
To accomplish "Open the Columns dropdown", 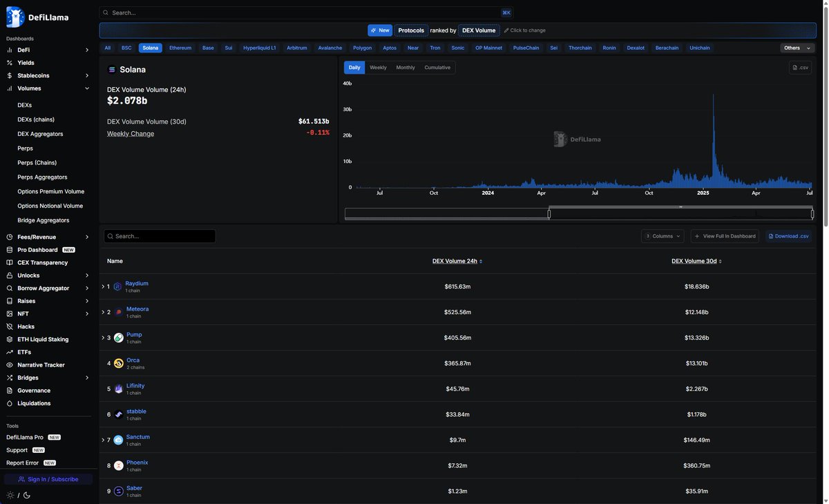I will pyautogui.click(x=663, y=236).
